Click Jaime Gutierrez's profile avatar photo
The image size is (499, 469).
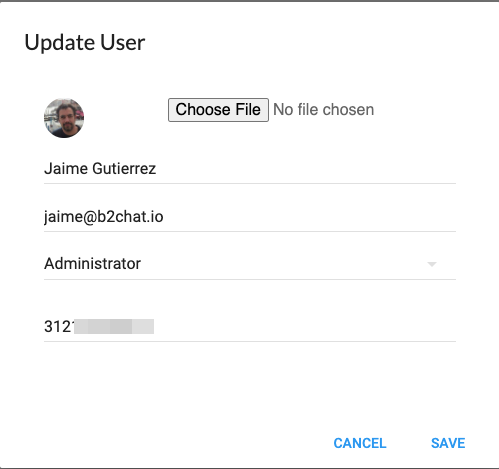coord(64,118)
